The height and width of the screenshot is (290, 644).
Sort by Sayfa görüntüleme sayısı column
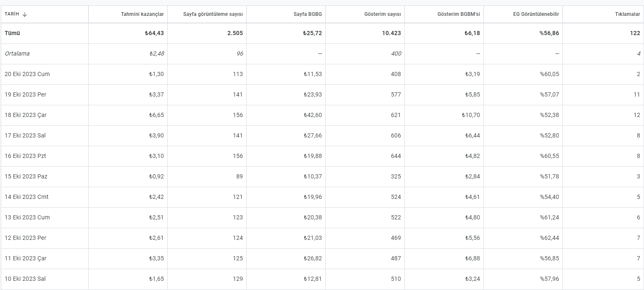[213, 14]
